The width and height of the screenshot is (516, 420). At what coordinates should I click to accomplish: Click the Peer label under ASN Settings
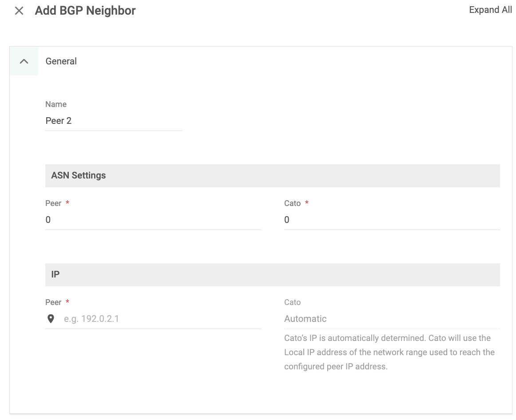(x=53, y=203)
